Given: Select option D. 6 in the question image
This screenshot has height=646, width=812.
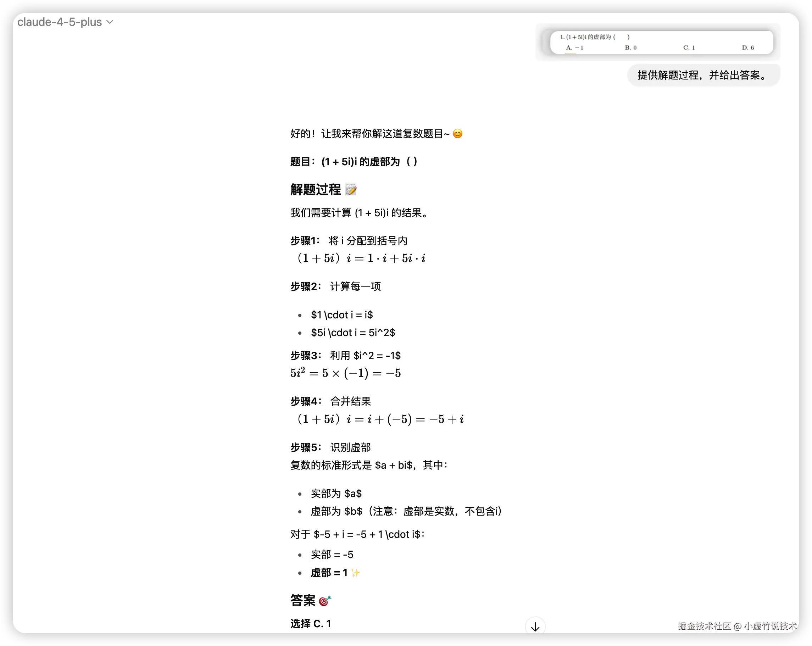Looking at the screenshot, I should [747, 48].
